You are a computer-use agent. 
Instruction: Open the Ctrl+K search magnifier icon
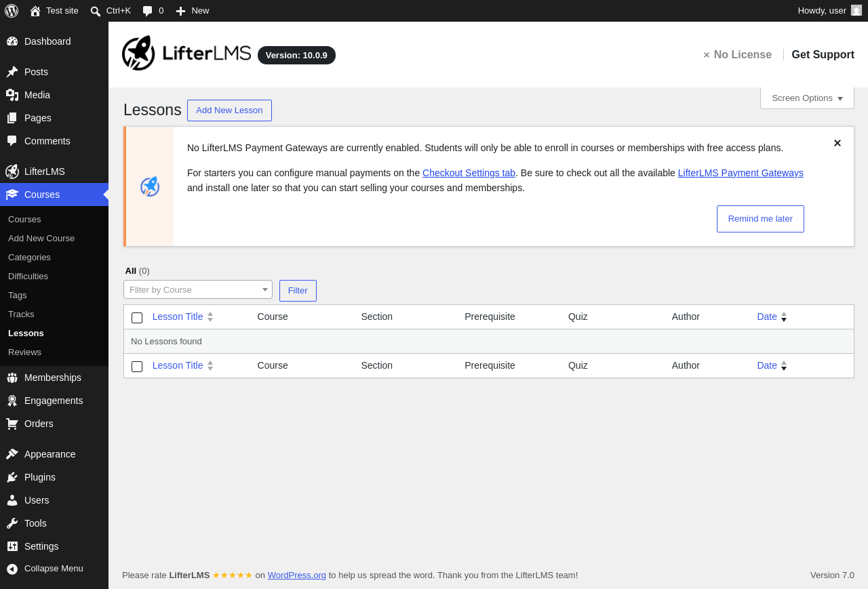(x=96, y=11)
